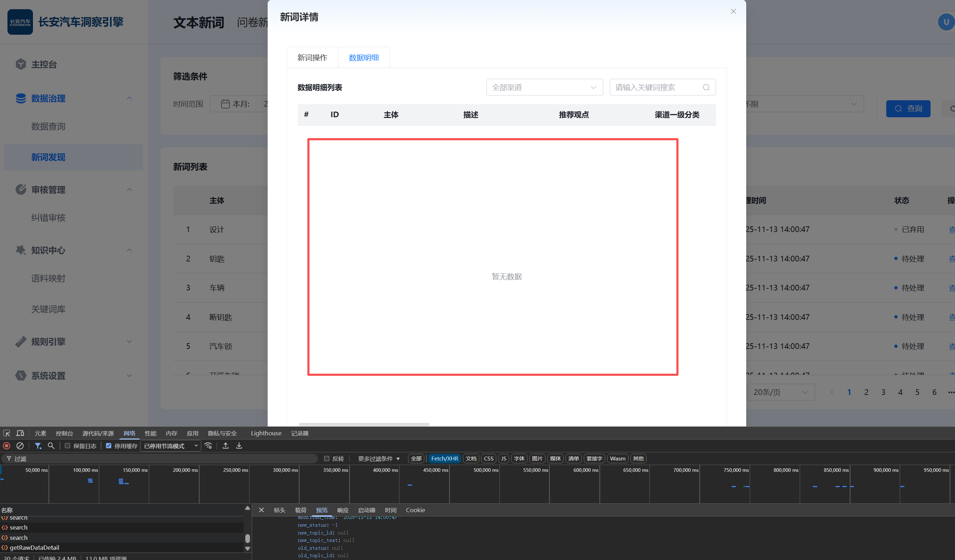Open network search magnifier
Viewport: 955px width, 560px height.
[51, 446]
